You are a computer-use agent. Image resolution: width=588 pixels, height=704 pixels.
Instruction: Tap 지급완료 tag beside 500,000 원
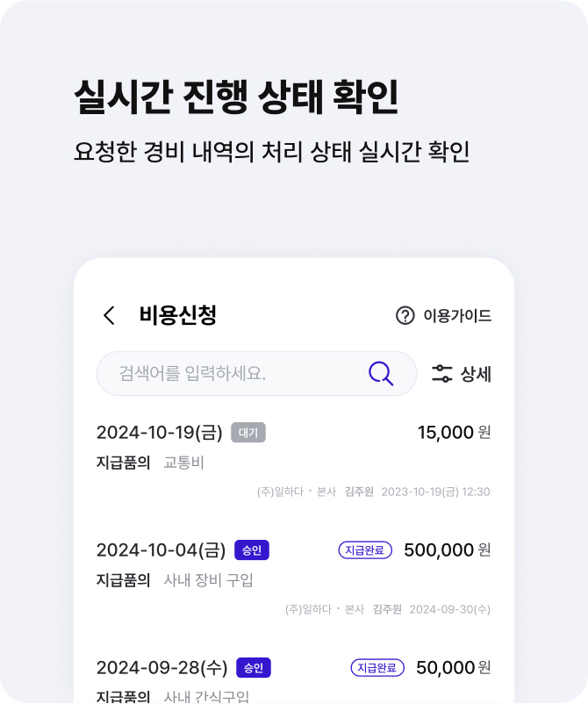click(365, 550)
